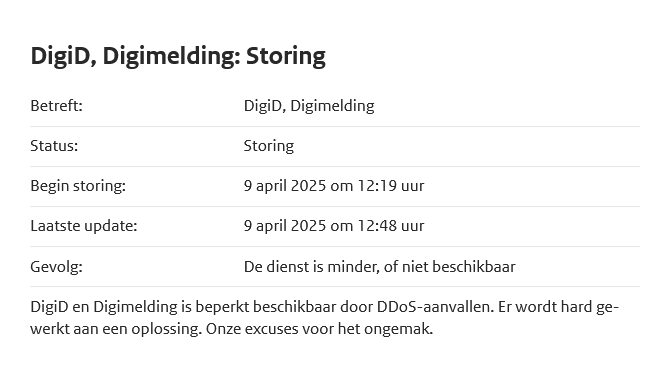Click 'De dienst is minder, of niet beschikbaar'
The image size is (670, 380).
(x=379, y=267)
